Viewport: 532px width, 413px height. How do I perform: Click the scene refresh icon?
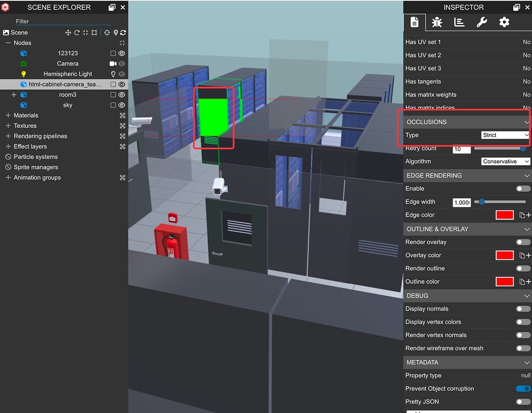pos(123,32)
